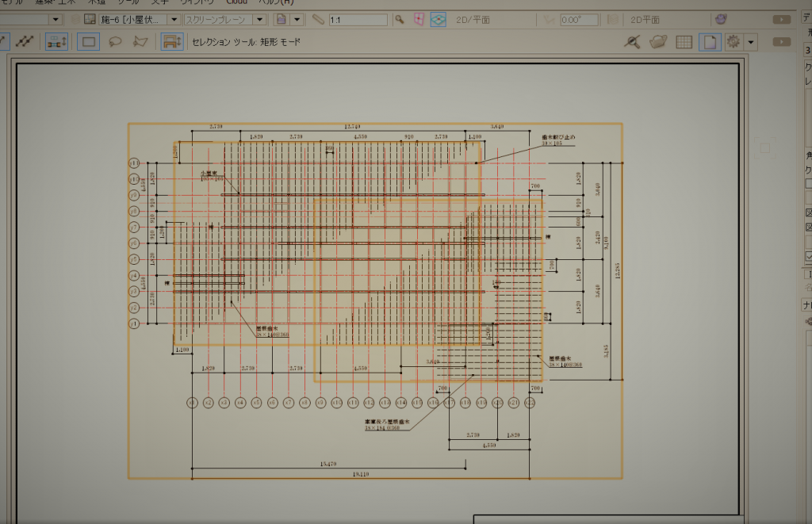Pick the polygonal marquee selection mode
812x524 pixels.
(x=140, y=42)
